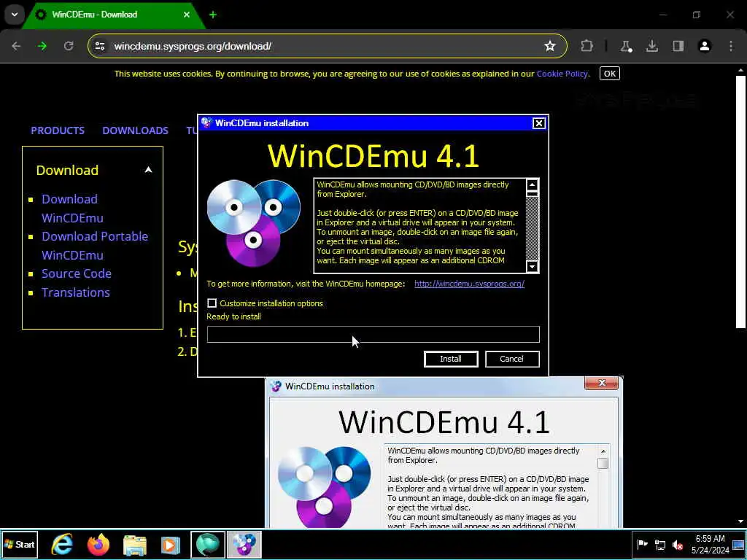The height and width of the screenshot is (560, 747).
Task: Open the clock showing 6:59 AM
Action: pyautogui.click(x=711, y=545)
